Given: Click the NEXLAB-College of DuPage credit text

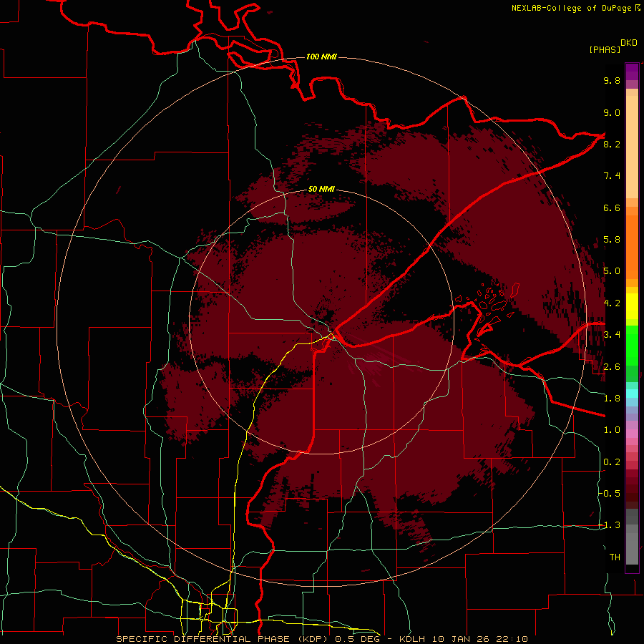Looking at the screenshot, I should click(x=571, y=8).
